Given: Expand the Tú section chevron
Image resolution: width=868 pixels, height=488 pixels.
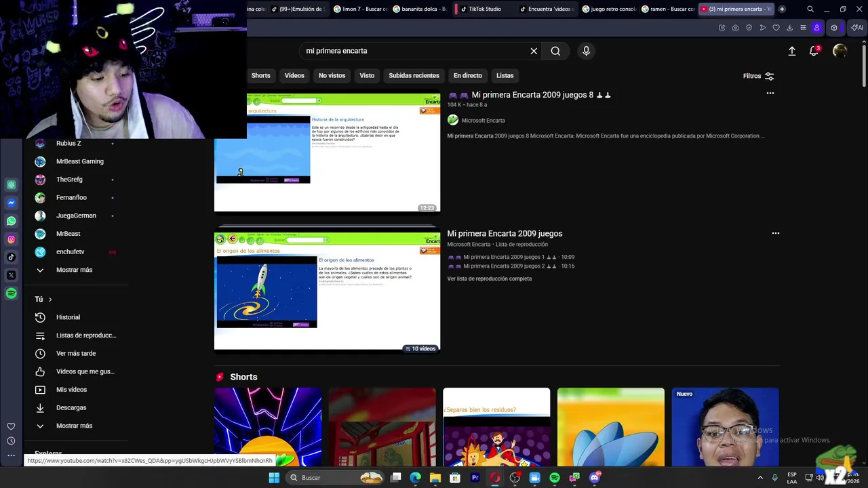Looking at the screenshot, I should click(50, 300).
